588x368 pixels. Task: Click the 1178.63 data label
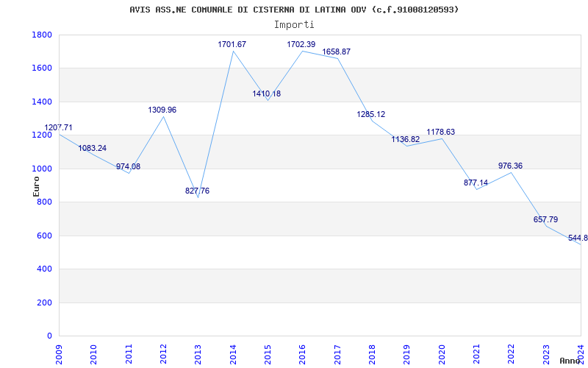[440, 132]
